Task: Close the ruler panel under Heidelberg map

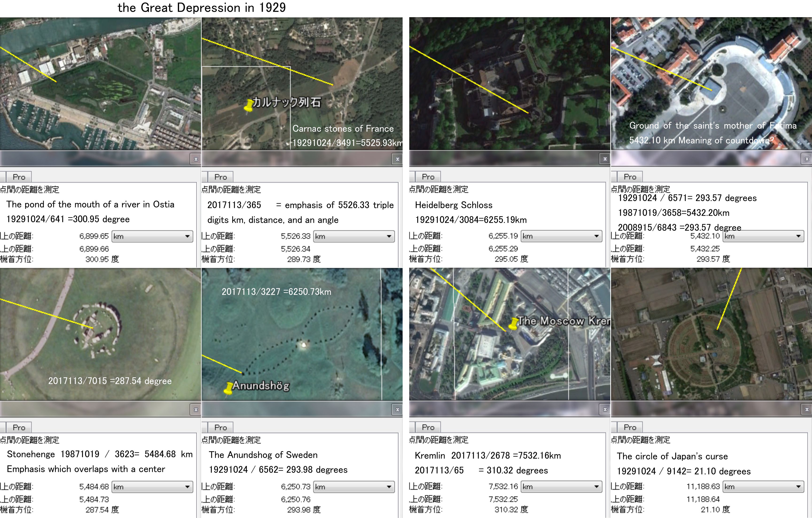Action: coord(605,159)
